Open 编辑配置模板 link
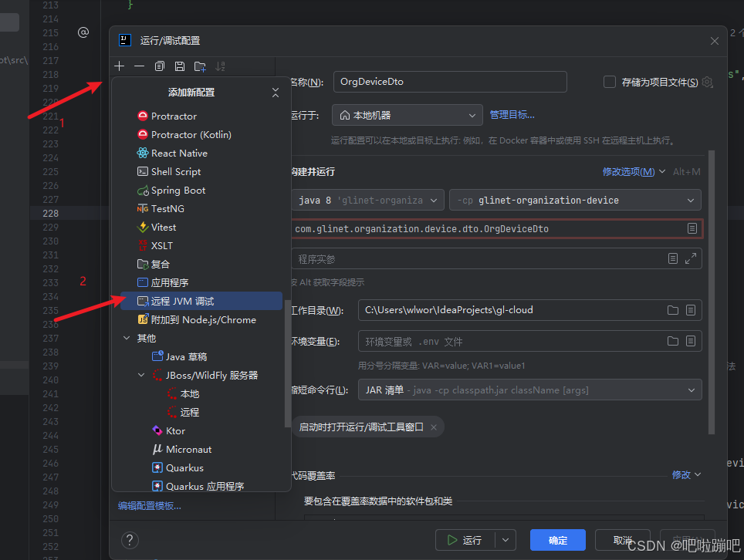Image resolution: width=744 pixels, height=560 pixels. (x=150, y=506)
